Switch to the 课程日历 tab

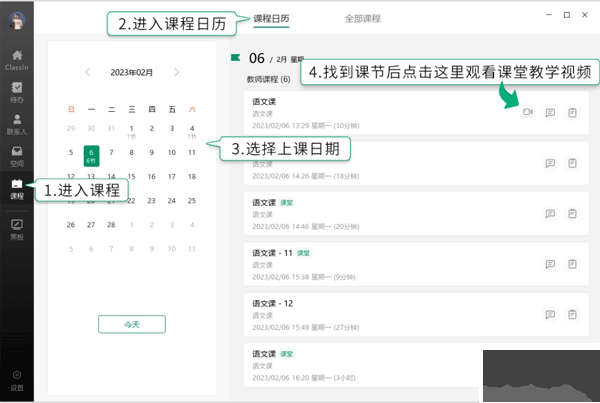[271, 18]
